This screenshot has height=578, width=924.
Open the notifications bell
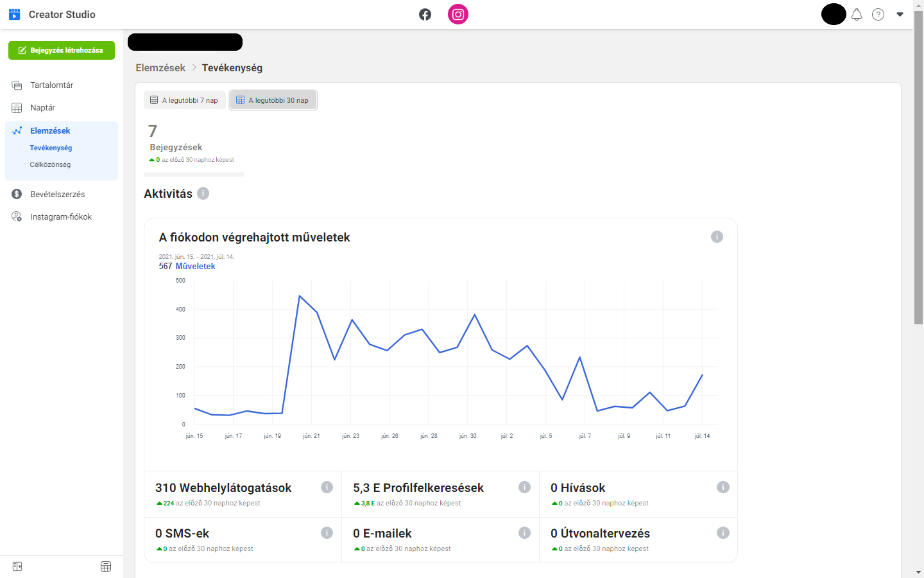pyautogui.click(x=857, y=14)
